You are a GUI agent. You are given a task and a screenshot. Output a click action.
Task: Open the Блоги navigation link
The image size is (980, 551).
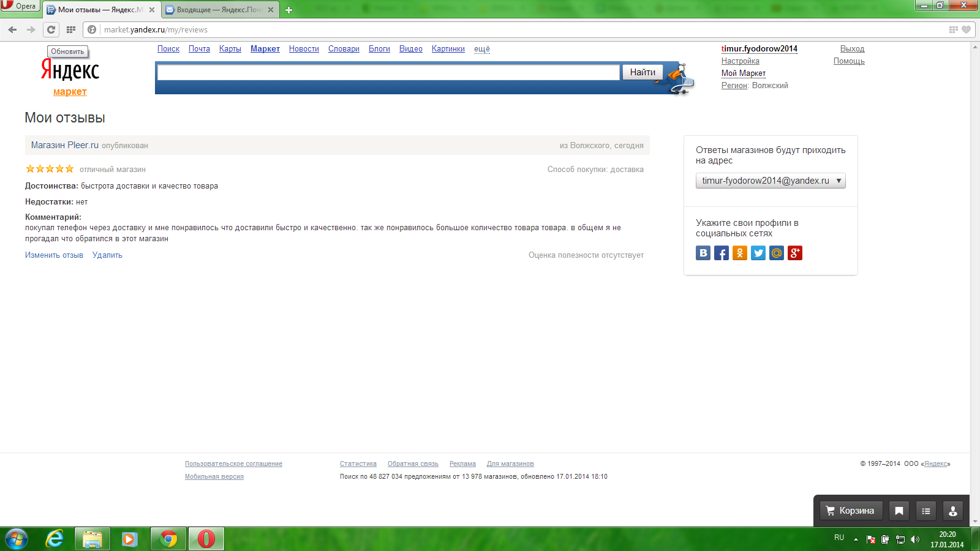[x=379, y=49]
